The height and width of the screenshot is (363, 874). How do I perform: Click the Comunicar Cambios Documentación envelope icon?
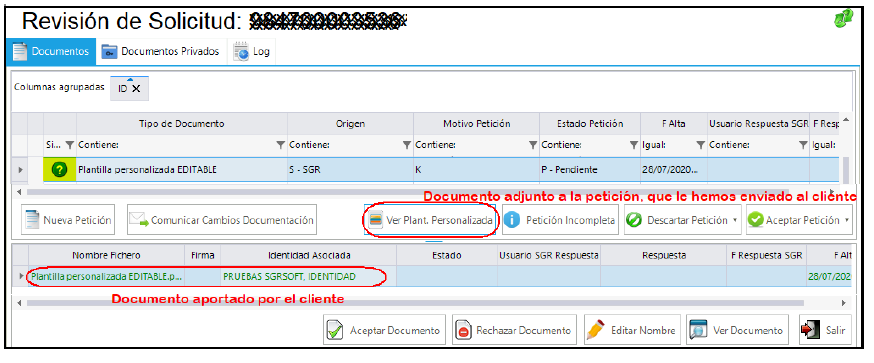139,221
